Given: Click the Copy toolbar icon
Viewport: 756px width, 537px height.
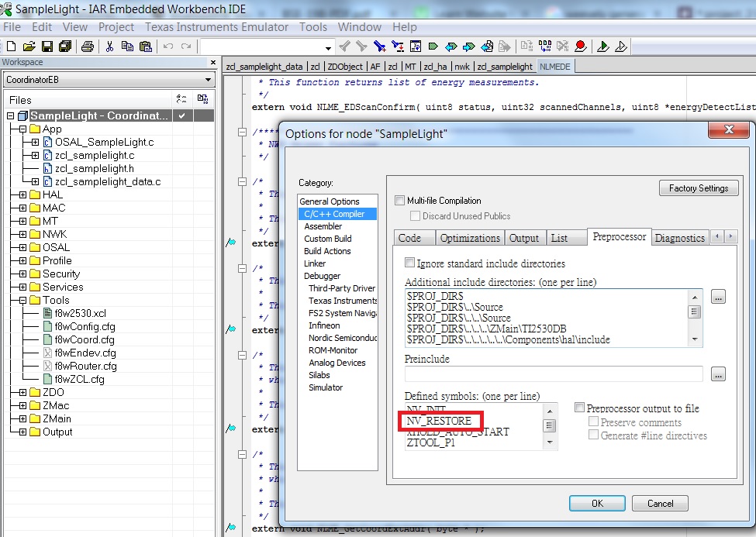Looking at the screenshot, I should [127, 46].
